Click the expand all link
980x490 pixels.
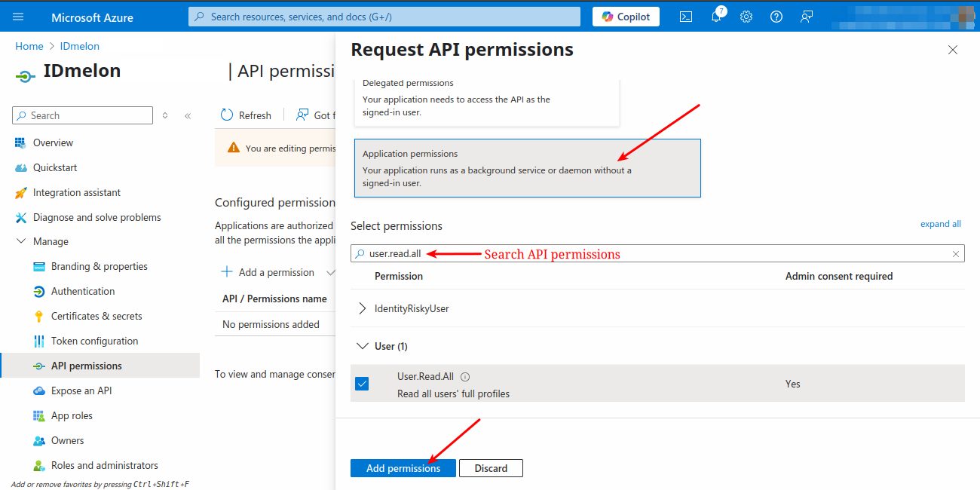[940, 224]
